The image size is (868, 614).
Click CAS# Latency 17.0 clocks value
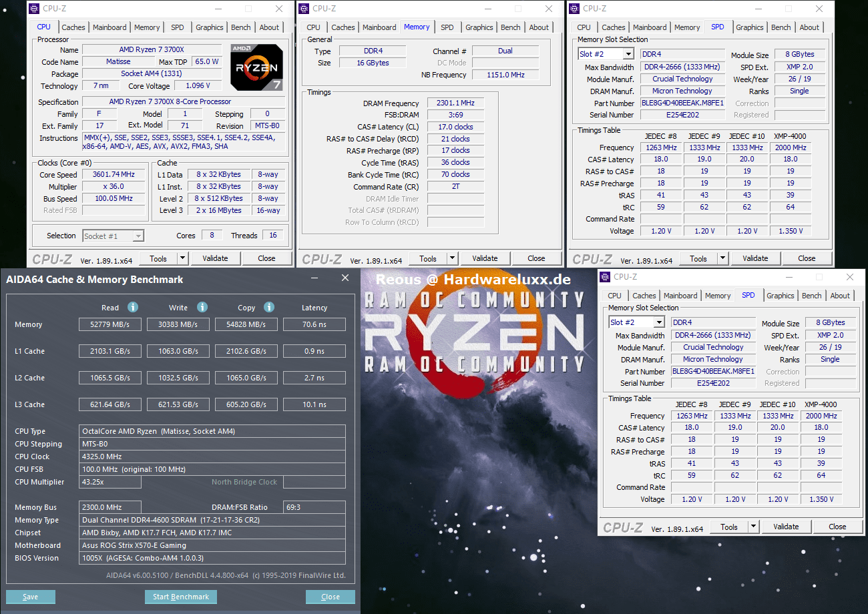point(455,127)
